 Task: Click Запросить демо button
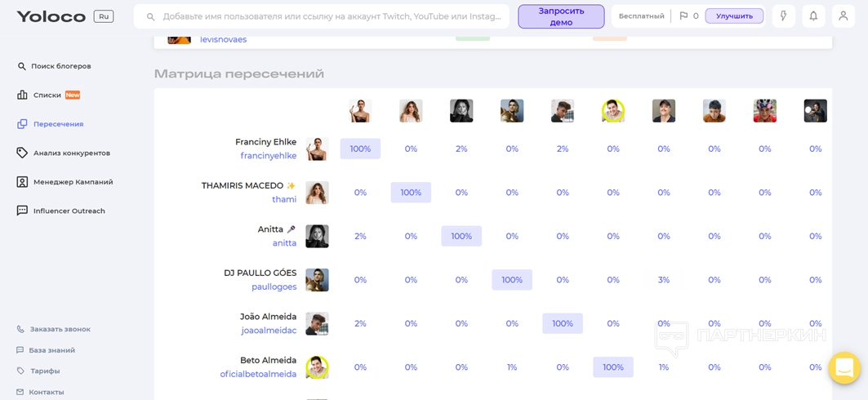(561, 16)
